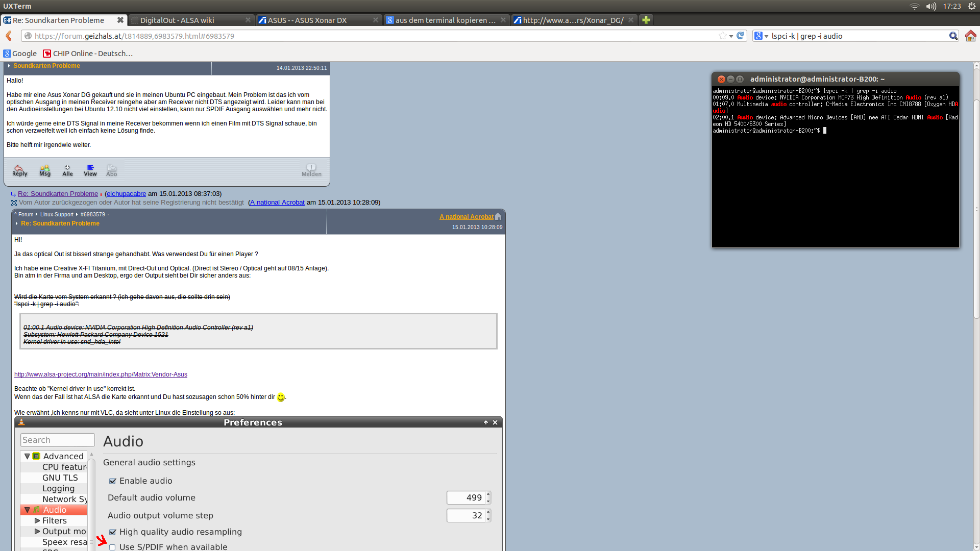
Task: Open the search engine dropdown arrow
Action: coord(767,36)
